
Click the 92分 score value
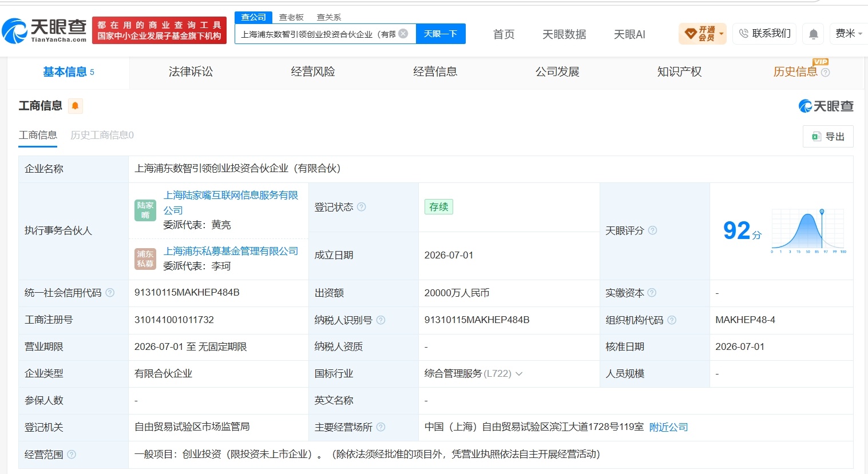point(742,230)
